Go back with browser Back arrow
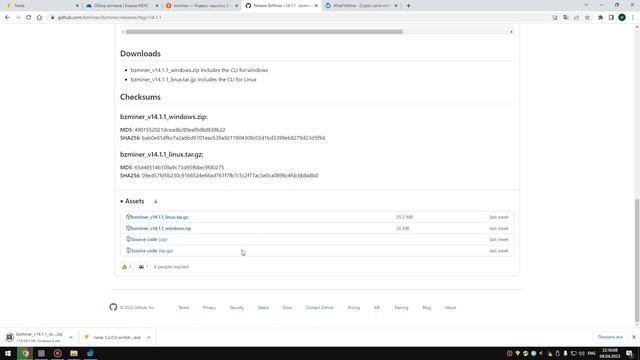 (7, 18)
